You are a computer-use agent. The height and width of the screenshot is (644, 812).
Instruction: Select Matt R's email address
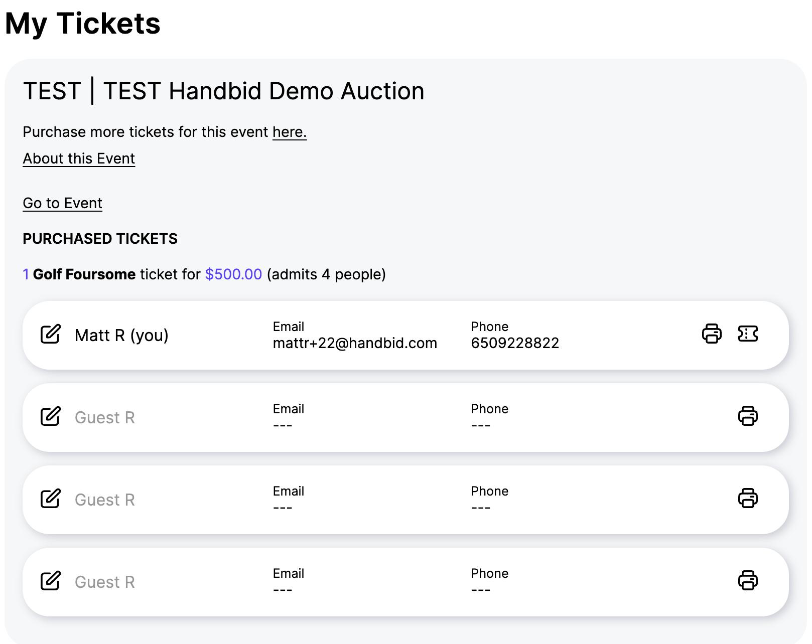coord(354,343)
